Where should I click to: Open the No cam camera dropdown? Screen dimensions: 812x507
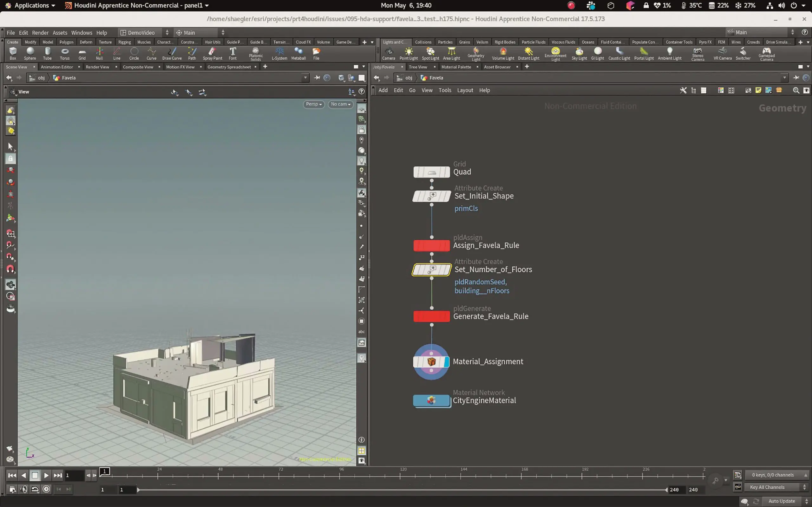(340, 104)
